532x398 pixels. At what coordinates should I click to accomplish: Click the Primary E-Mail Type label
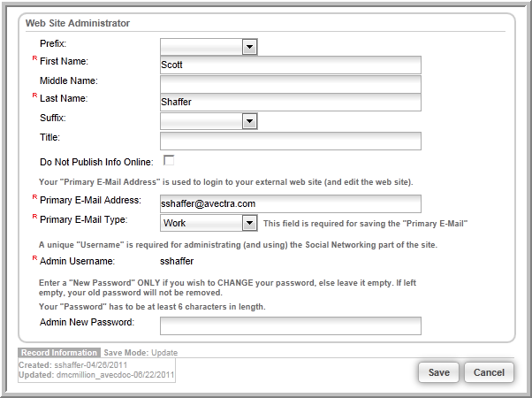pyautogui.click(x=83, y=219)
